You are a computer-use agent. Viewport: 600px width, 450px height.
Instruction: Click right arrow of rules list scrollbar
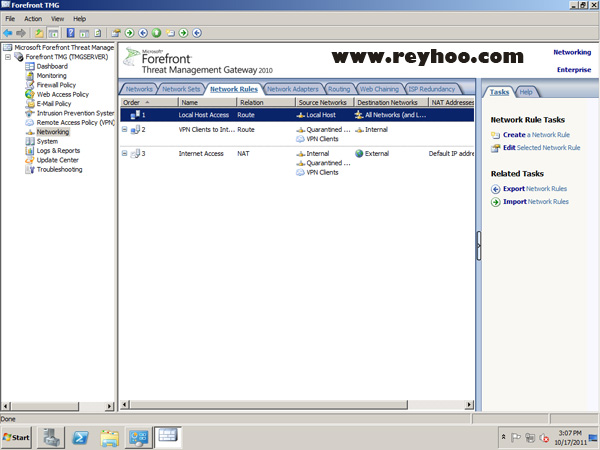tap(469, 404)
